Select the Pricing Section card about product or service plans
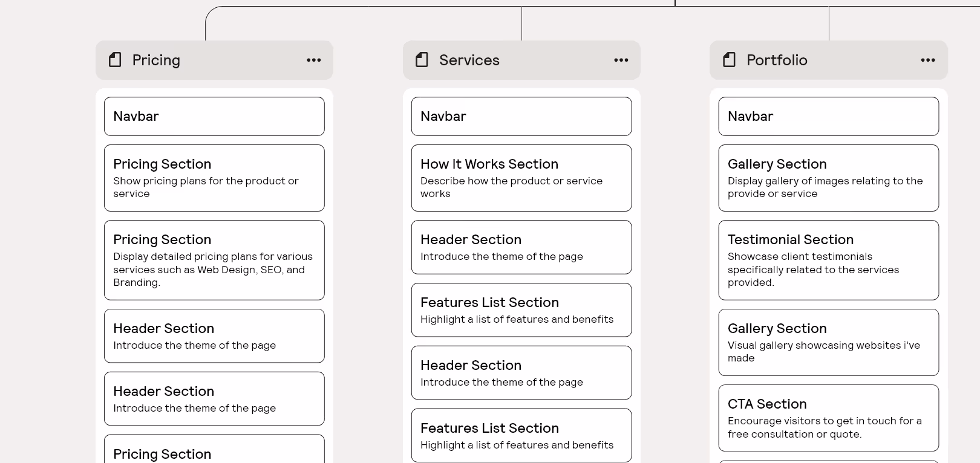Screen dimensions: 980x463 pos(214,178)
